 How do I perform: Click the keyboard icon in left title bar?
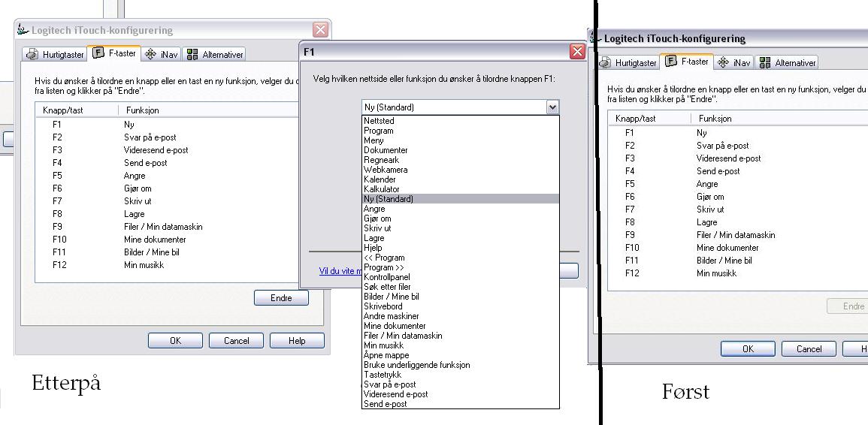[x=23, y=30]
